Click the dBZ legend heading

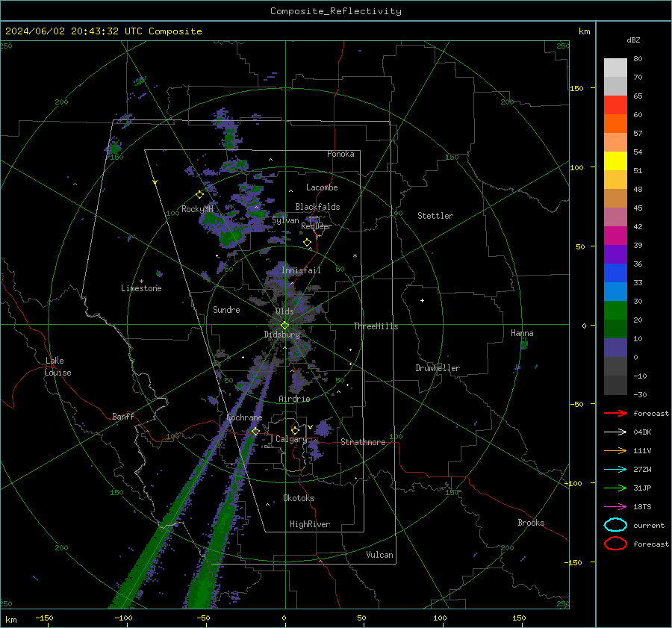633,40
